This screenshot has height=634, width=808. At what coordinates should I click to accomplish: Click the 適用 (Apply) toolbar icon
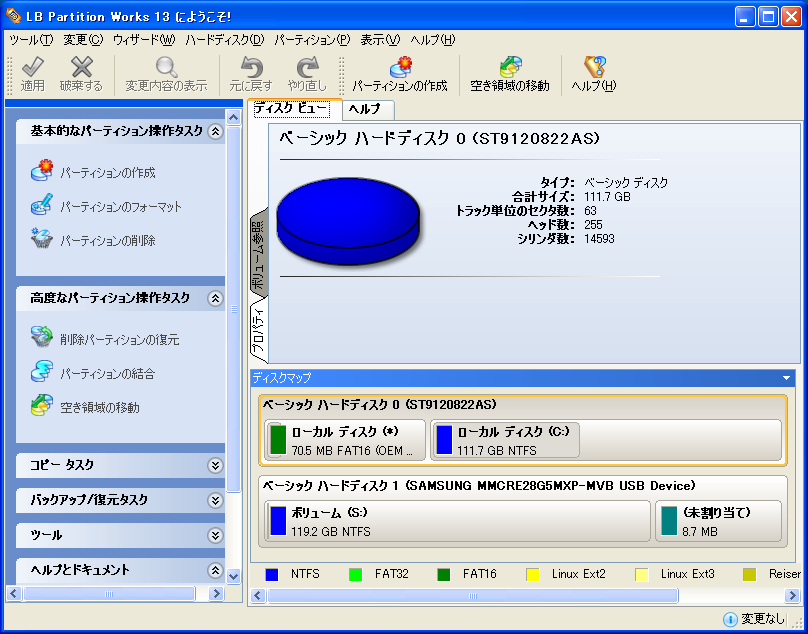[x=32, y=70]
